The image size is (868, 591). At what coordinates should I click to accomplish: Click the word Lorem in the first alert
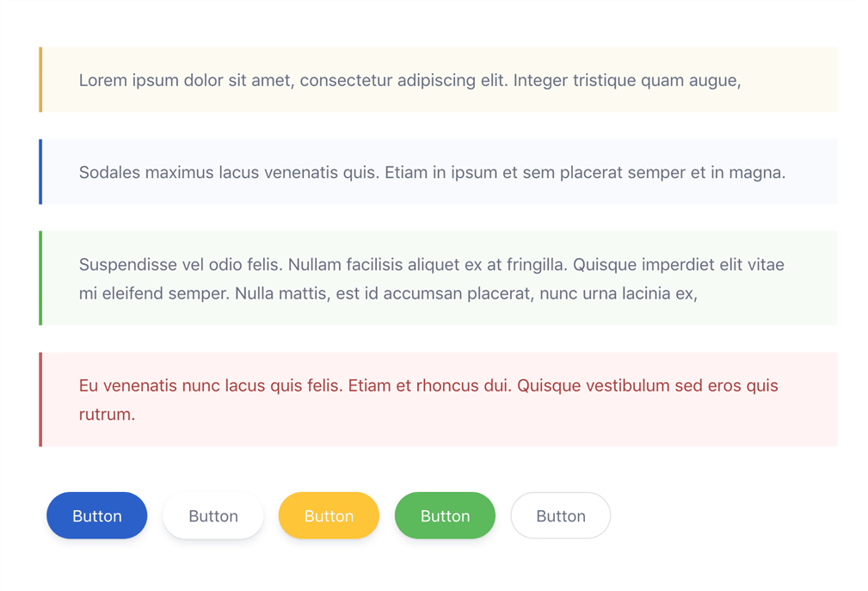pos(102,80)
